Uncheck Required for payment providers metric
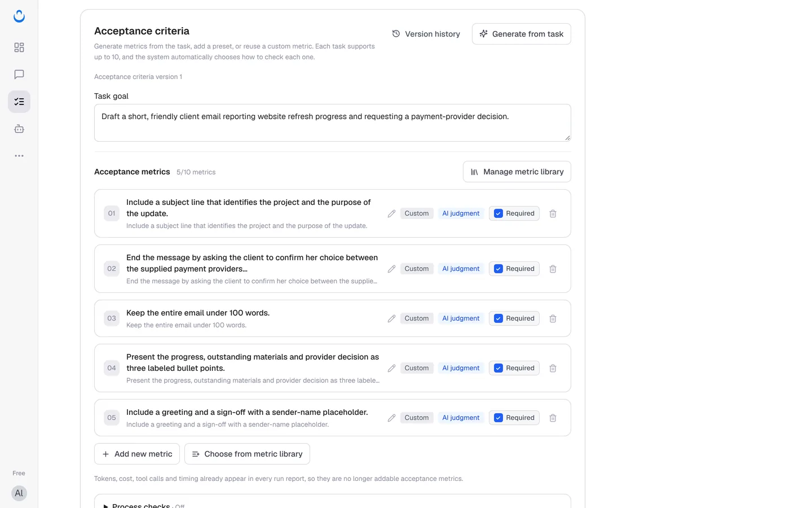This screenshot has height=508, width=812. [x=498, y=269]
